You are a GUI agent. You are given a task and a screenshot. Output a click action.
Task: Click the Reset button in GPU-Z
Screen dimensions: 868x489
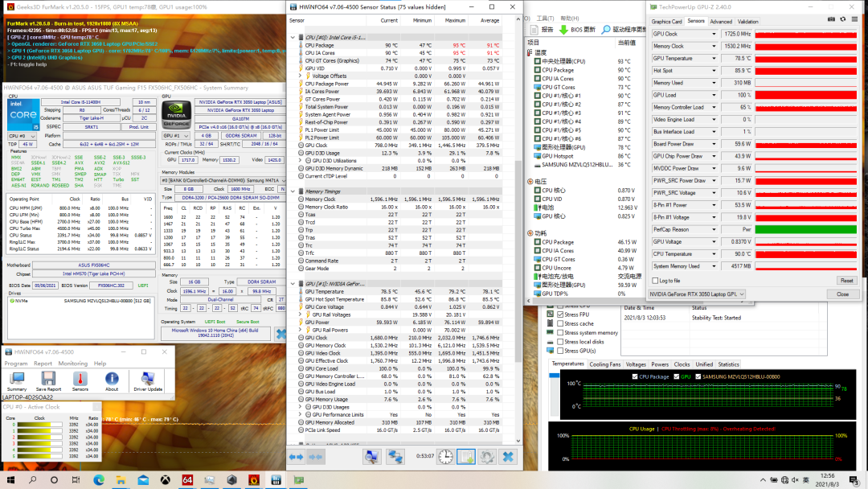point(847,281)
